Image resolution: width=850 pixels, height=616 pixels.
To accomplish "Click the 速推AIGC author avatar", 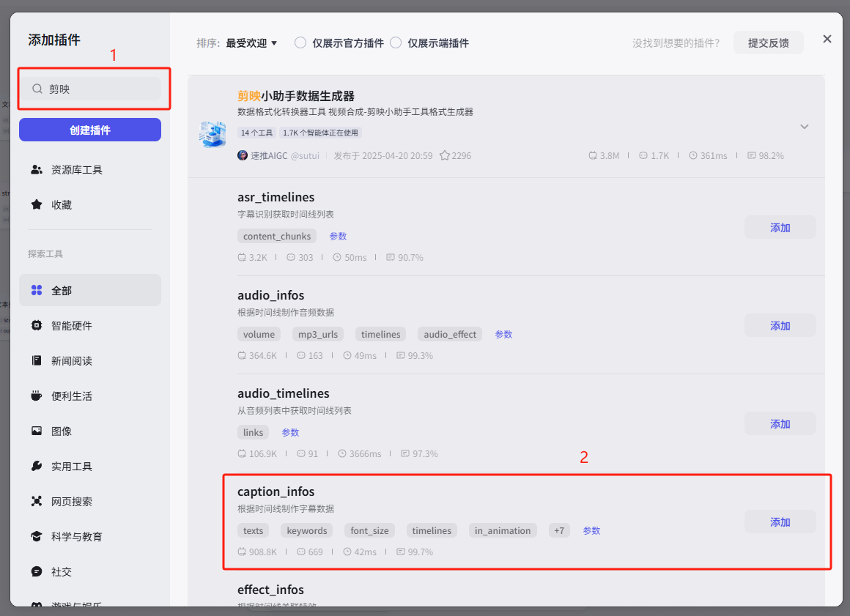I will click(243, 155).
